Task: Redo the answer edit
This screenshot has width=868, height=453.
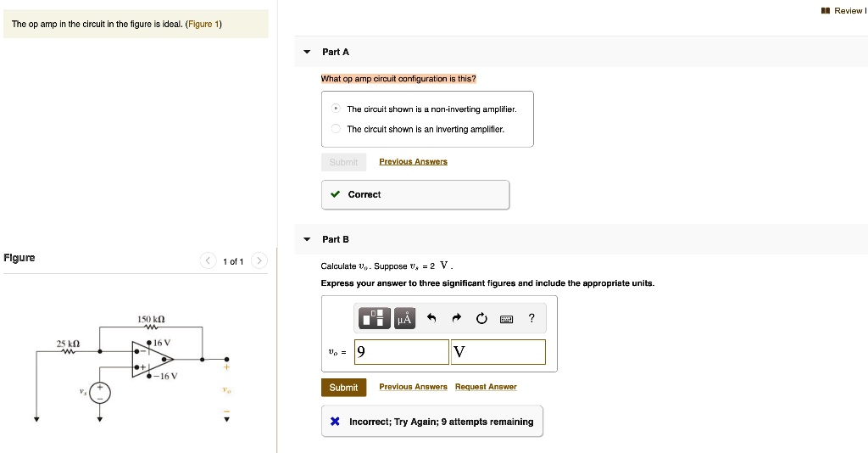Action: [456, 319]
